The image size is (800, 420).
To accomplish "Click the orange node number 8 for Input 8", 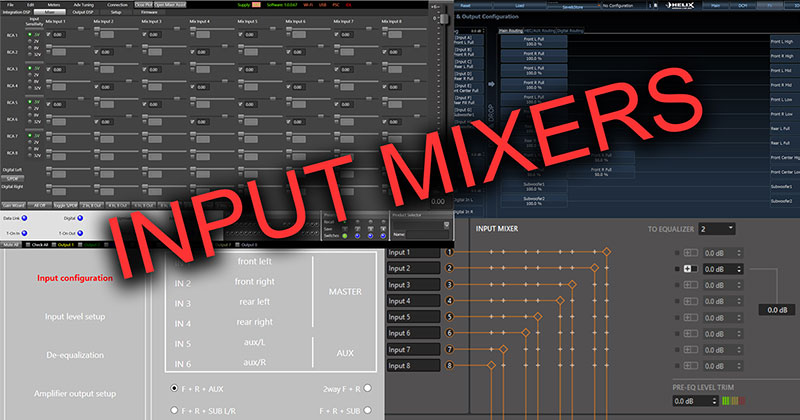I will [449, 365].
